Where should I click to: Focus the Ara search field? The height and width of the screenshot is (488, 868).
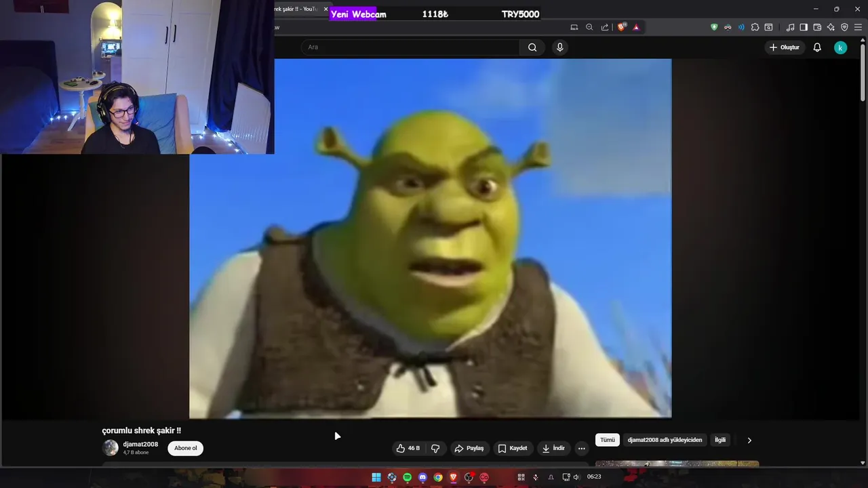[411, 47]
